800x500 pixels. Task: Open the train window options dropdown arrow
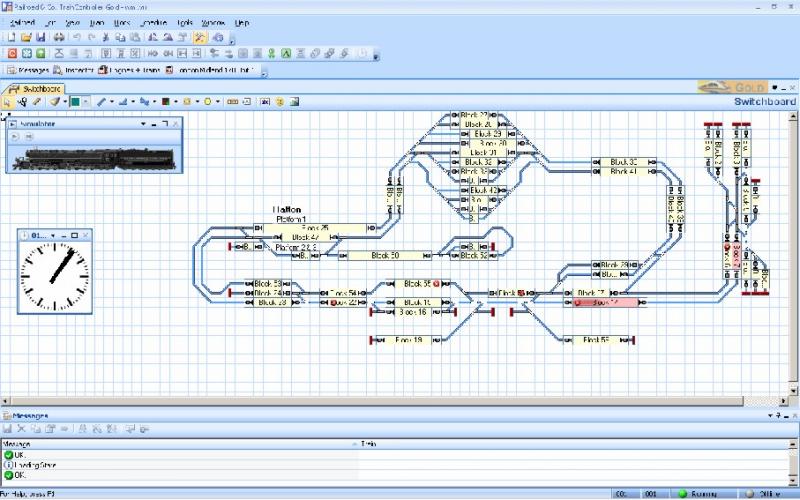[143, 124]
